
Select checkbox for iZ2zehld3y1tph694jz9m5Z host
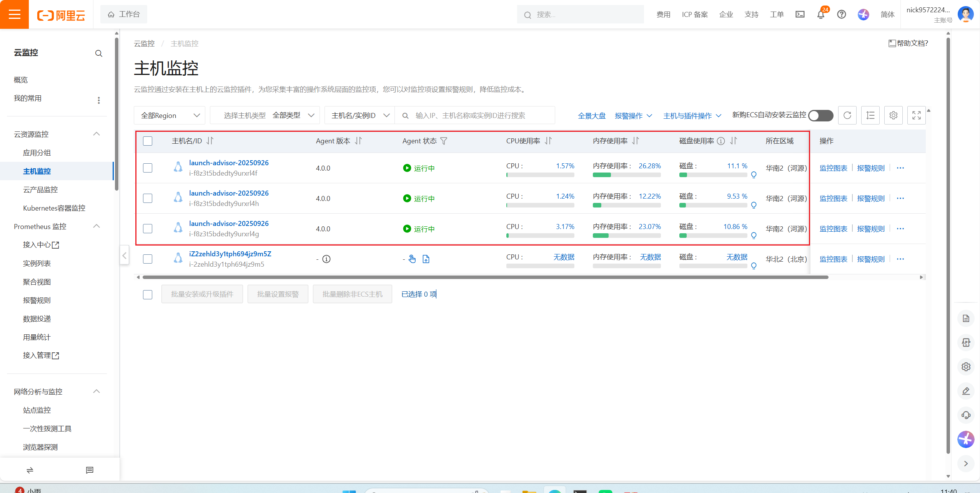148,259
